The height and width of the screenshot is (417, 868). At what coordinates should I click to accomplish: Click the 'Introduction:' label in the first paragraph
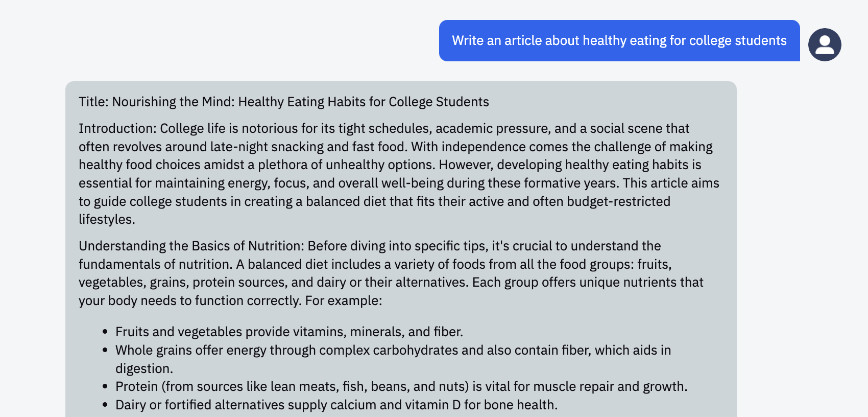(117, 128)
